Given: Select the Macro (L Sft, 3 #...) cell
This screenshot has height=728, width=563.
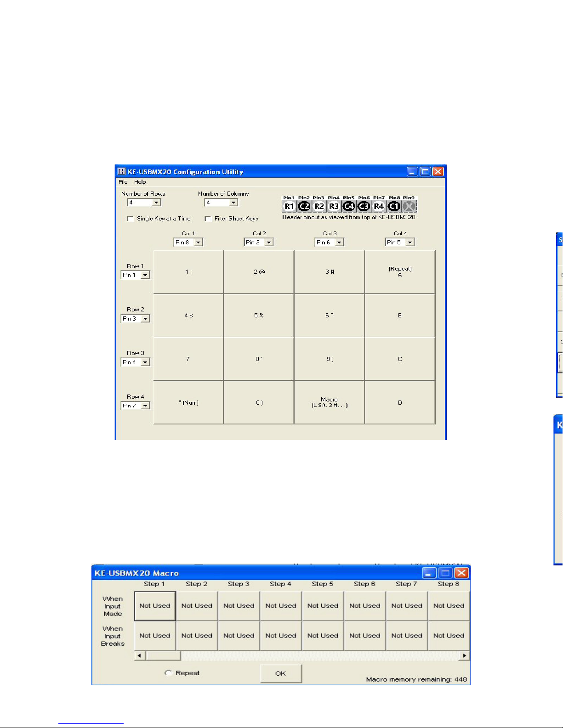Looking at the screenshot, I should [330, 402].
